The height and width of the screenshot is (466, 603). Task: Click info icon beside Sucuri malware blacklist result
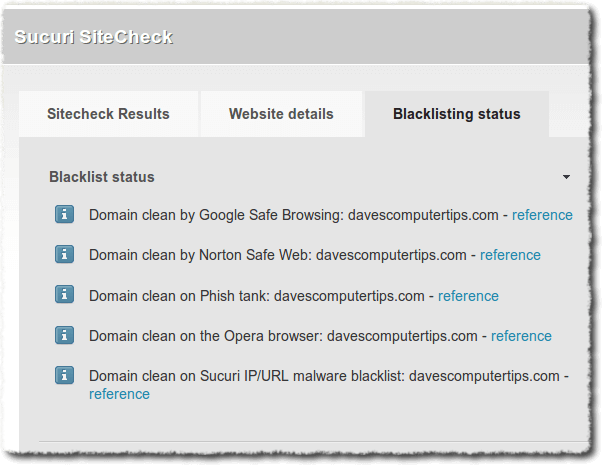(64, 375)
